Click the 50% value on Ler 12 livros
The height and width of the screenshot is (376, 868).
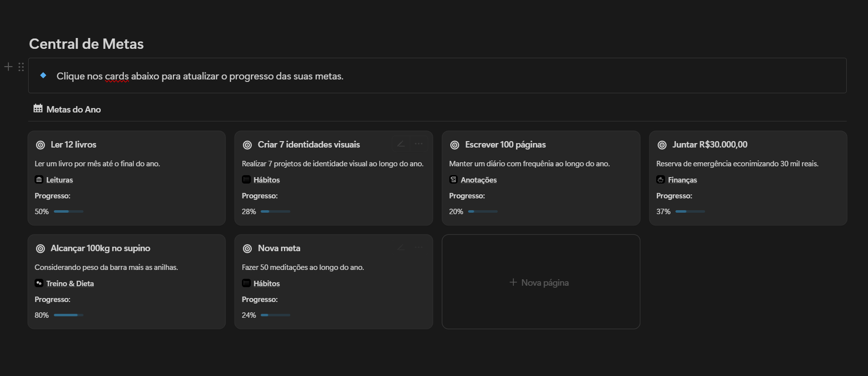[x=41, y=212]
